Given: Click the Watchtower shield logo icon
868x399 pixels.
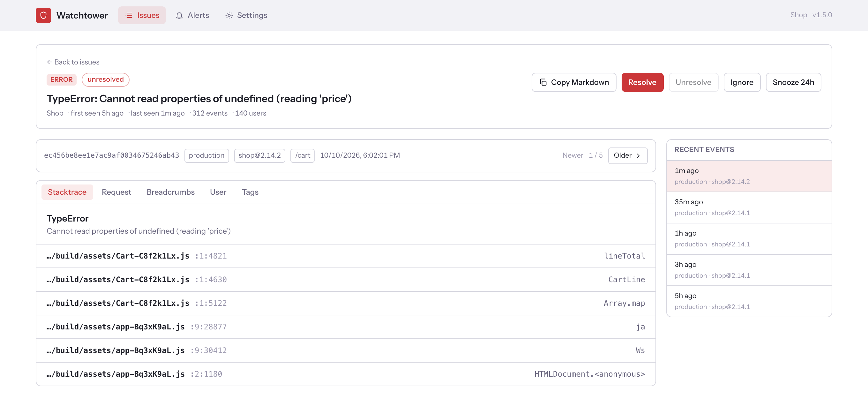Looking at the screenshot, I should point(43,15).
